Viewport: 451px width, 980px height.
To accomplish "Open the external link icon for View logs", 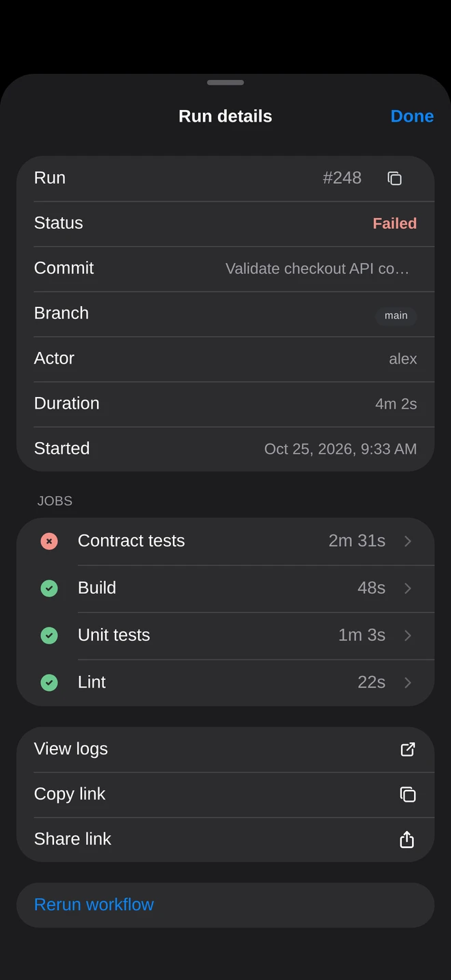I will (x=407, y=750).
